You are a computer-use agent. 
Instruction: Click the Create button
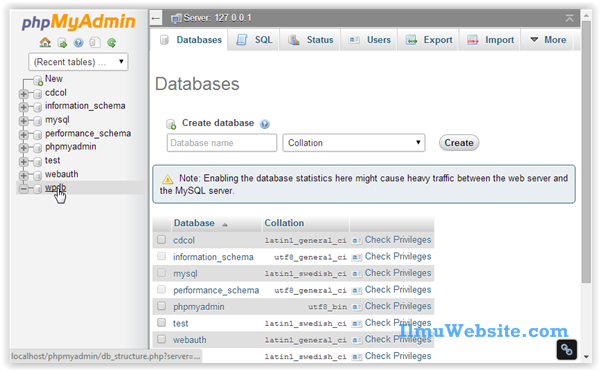458,143
